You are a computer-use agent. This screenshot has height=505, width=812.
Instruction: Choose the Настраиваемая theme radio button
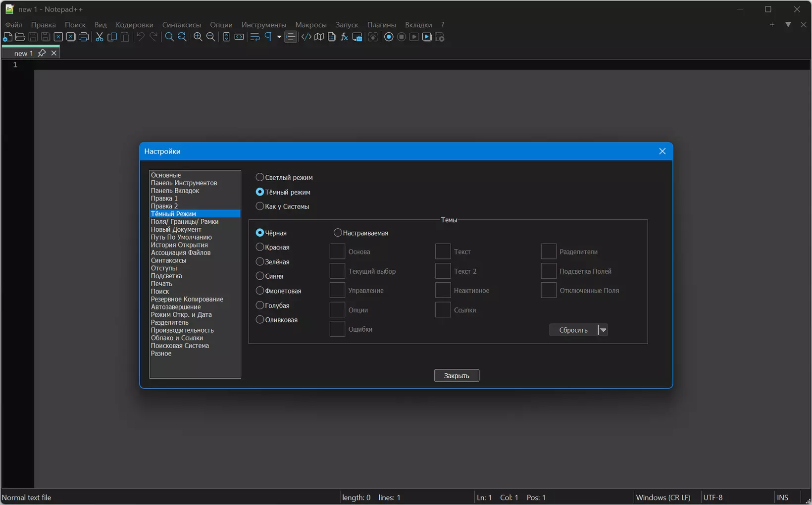tap(338, 233)
